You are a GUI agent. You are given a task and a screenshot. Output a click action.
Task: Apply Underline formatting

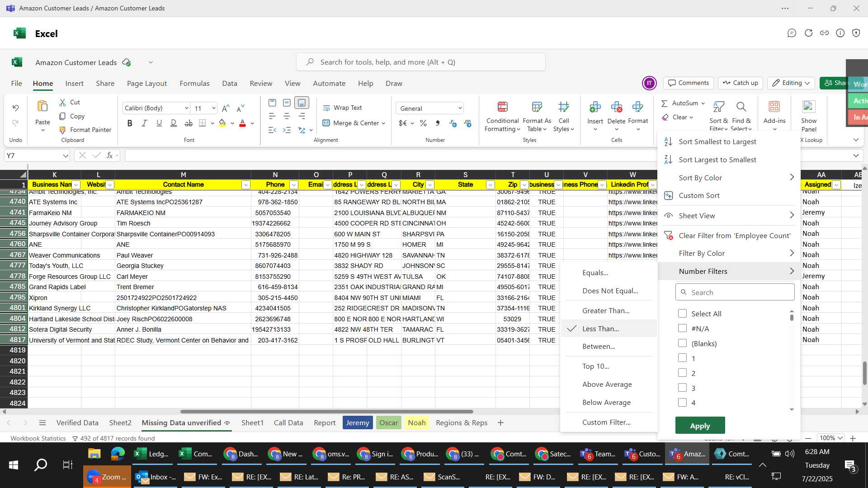[x=159, y=123]
